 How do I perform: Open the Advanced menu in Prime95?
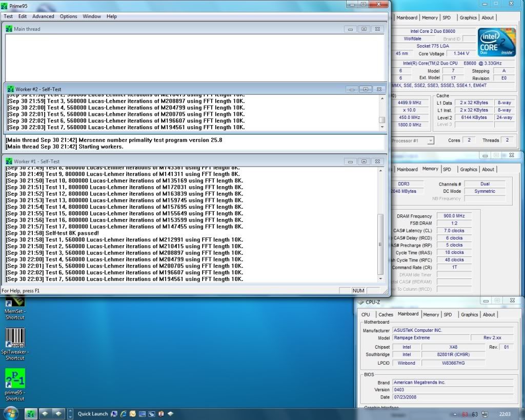coord(43,16)
